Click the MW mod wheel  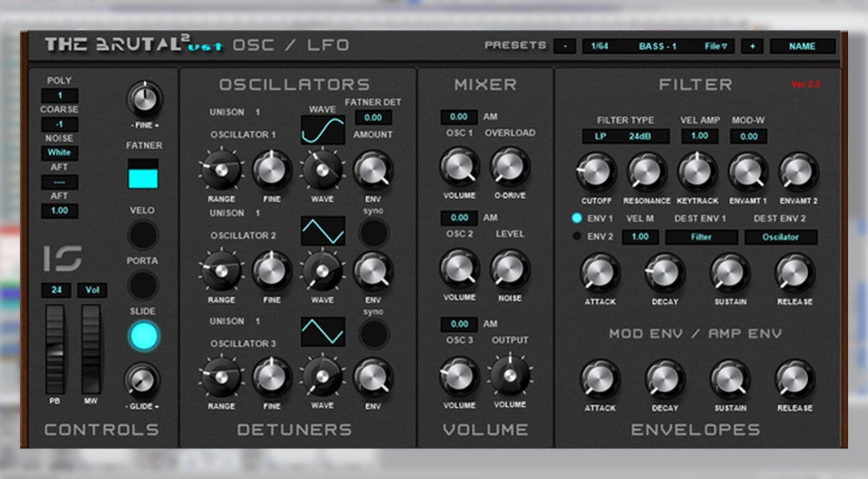click(x=91, y=349)
